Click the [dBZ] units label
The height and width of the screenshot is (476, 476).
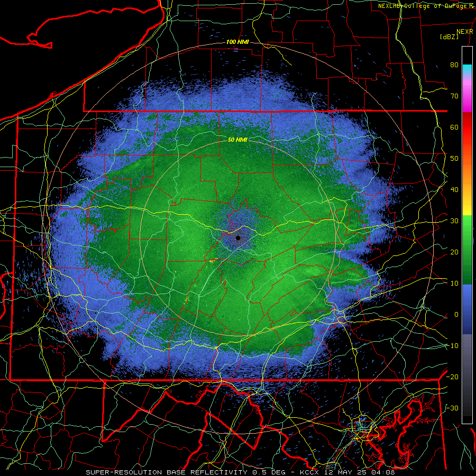coord(449,36)
